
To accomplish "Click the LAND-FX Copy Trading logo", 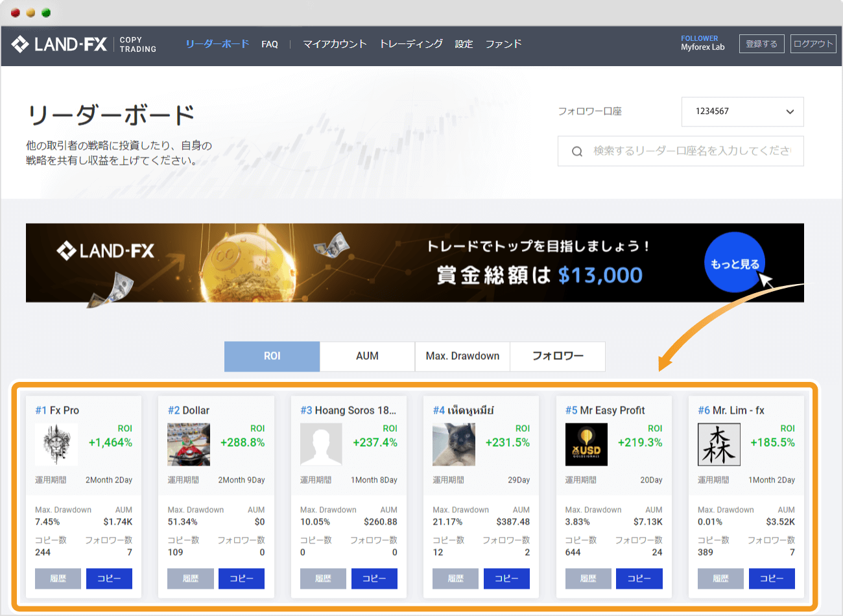I will [x=84, y=44].
